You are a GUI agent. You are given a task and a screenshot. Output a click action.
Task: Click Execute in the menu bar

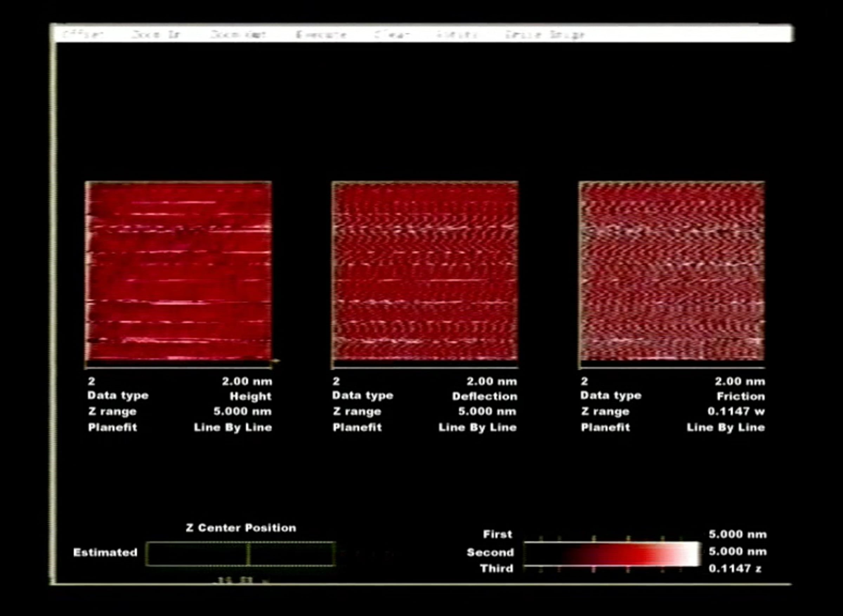(x=321, y=35)
